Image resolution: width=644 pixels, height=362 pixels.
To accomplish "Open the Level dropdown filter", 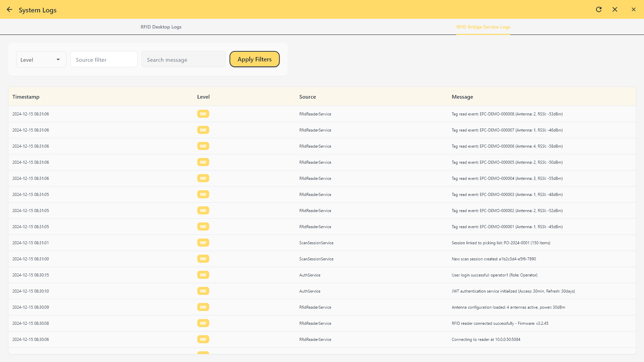I will (x=37, y=60).
